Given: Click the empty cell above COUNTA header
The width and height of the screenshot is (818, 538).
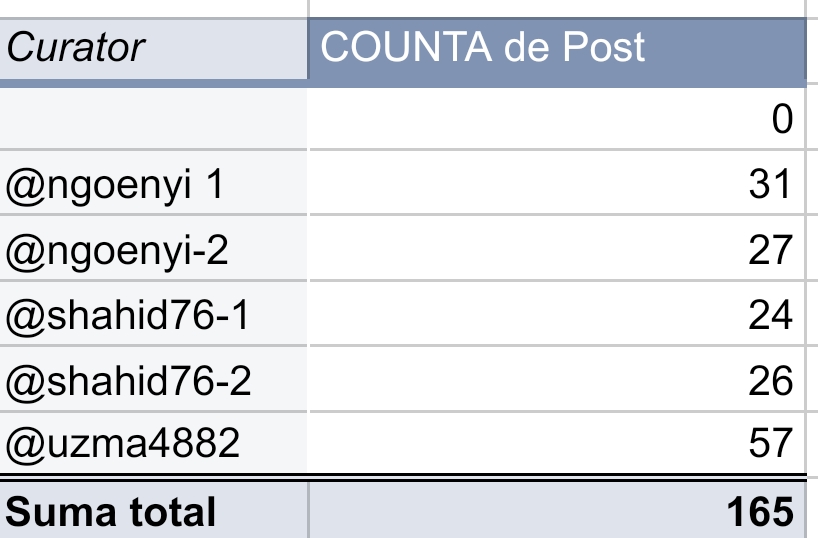Looking at the screenshot, I should 557,8.
